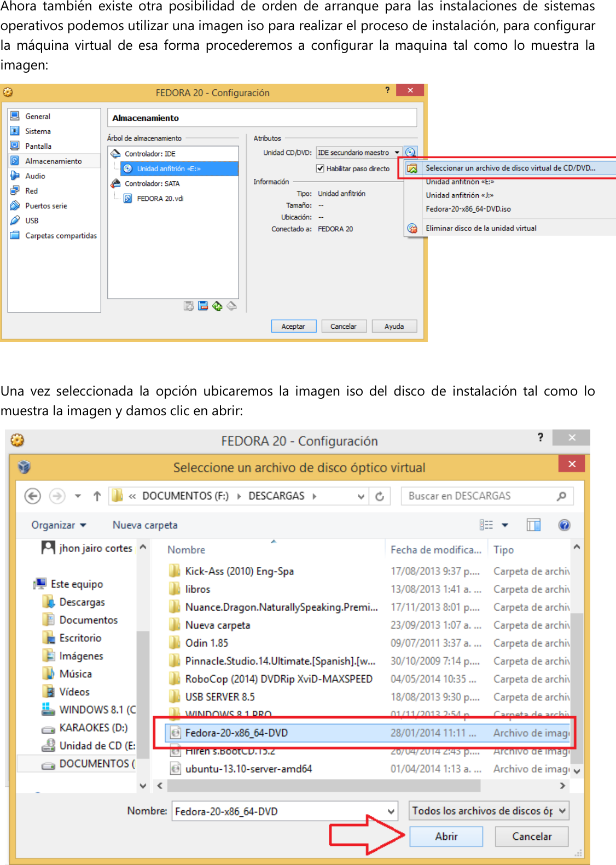Click Ayuda button
This screenshot has height=865, width=616.
[394, 326]
